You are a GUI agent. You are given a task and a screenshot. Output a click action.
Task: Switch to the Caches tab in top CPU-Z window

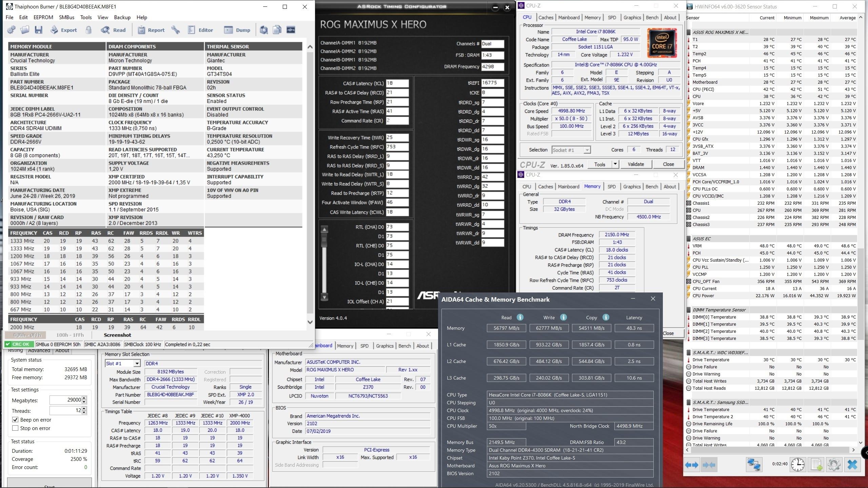pos(546,17)
